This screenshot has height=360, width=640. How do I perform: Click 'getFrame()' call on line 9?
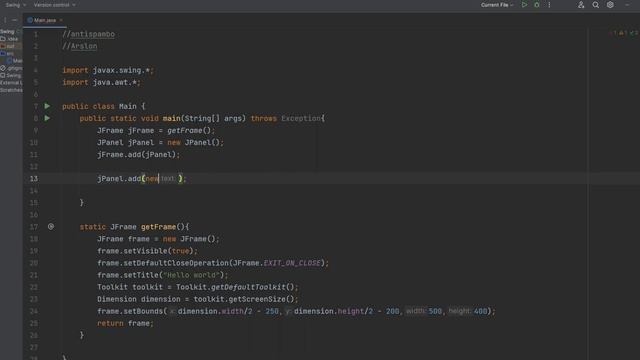coord(189,131)
